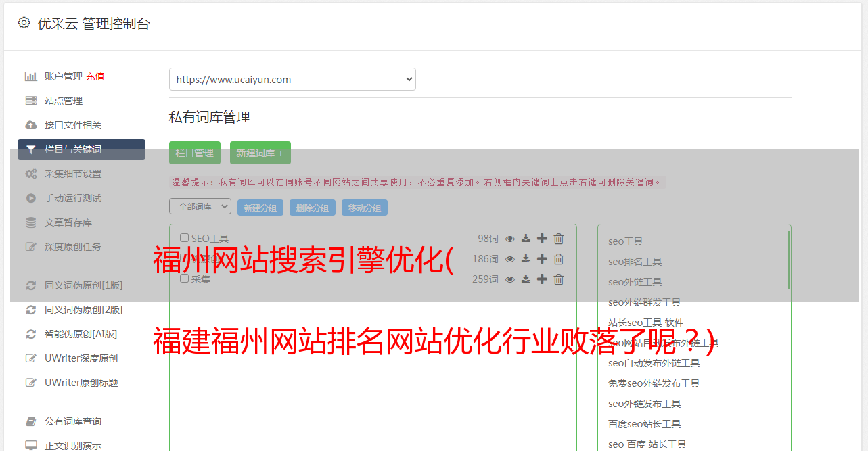Open 接口文件相关 in the sidebar
Screen dimensions: 868x451
pos(73,125)
